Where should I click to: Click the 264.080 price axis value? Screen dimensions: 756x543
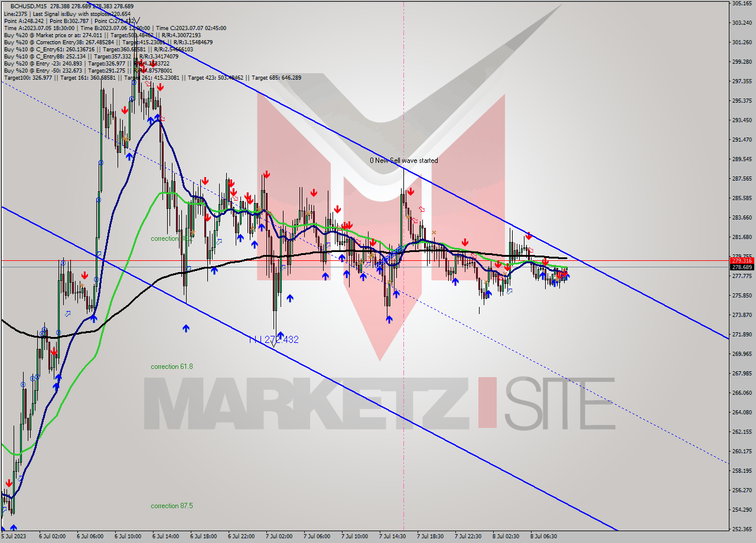coord(742,413)
